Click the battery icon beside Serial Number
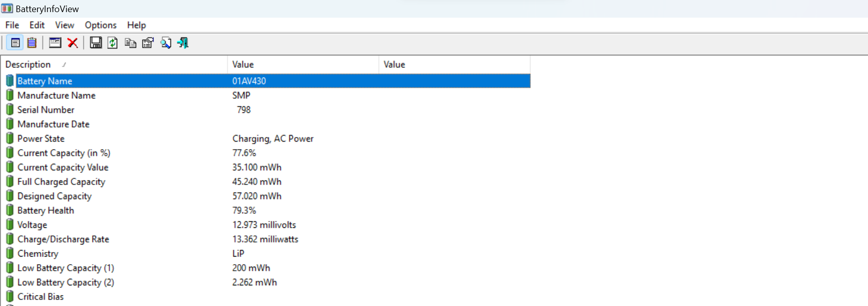This screenshot has width=868, height=306. click(10, 109)
